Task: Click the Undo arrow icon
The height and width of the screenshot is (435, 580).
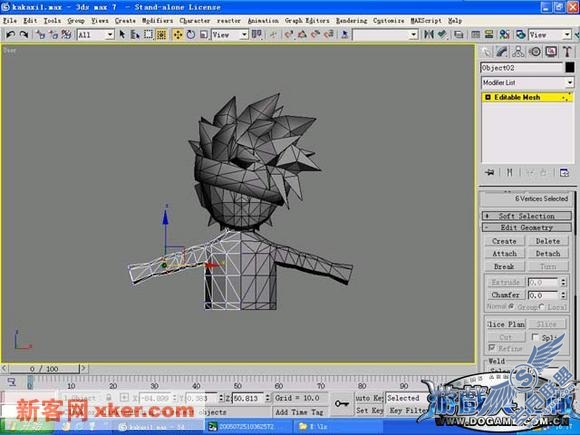Action: click(x=10, y=35)
